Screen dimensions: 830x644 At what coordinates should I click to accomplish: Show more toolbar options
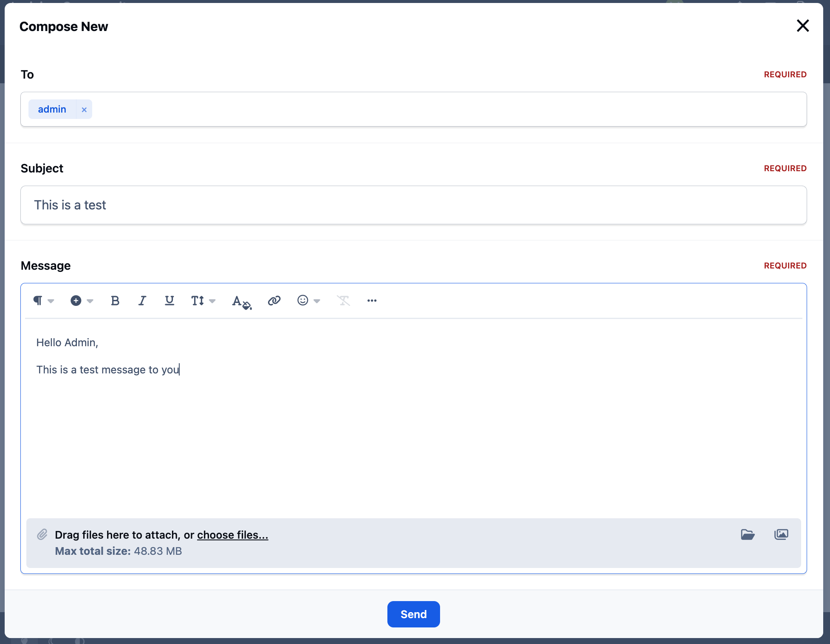coord(372,301)
